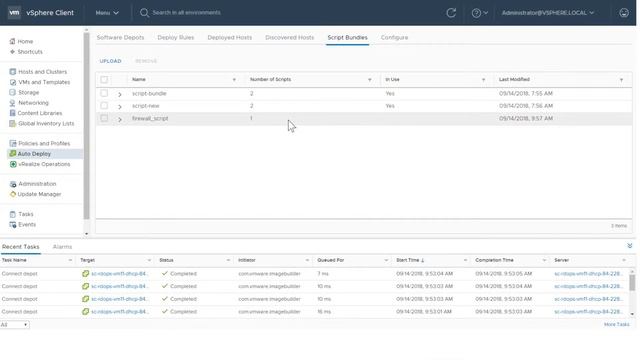Click the sidebar scroll down arrow
The width and height of the screenshot is (640, 360).
point(86,234)
